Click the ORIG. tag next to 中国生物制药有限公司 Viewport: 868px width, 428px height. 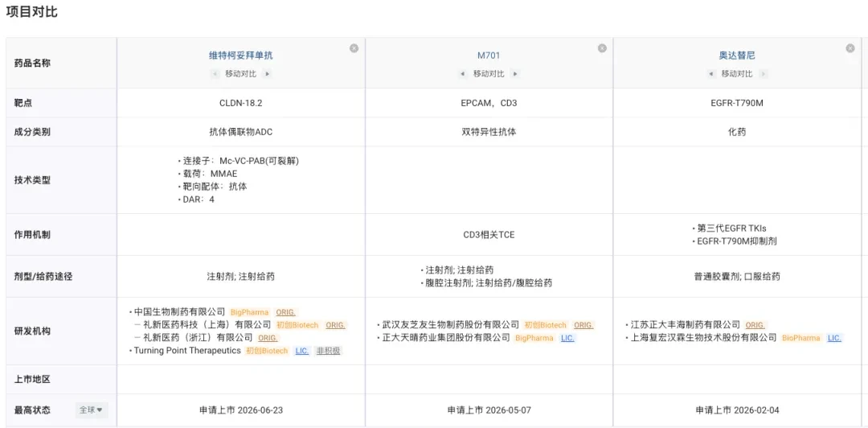[285, 312]
